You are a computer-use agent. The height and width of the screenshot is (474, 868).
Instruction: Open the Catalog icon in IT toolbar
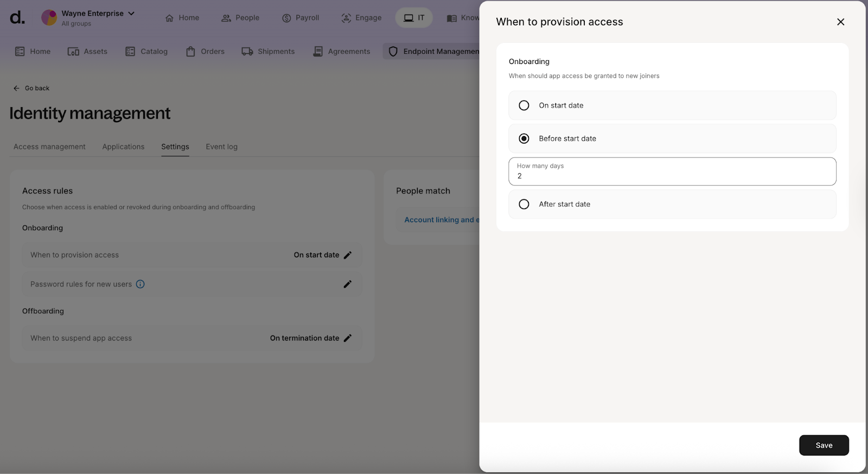click(x=130, y=52)
